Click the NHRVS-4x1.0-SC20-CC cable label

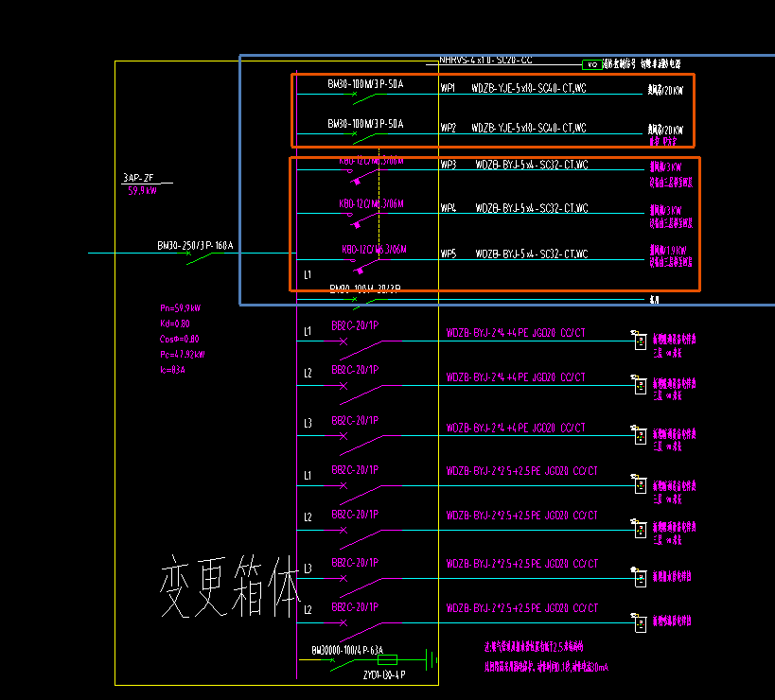point(485,60)
